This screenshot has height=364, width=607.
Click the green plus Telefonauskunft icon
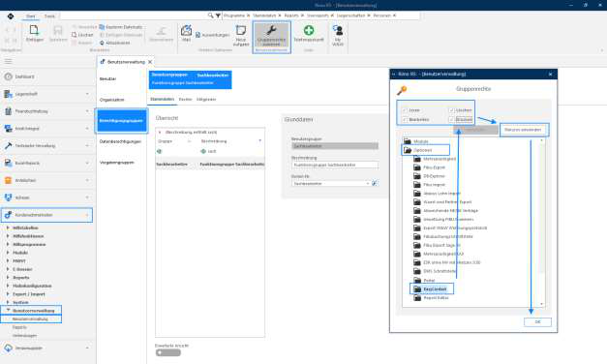[x=309, y=30]
